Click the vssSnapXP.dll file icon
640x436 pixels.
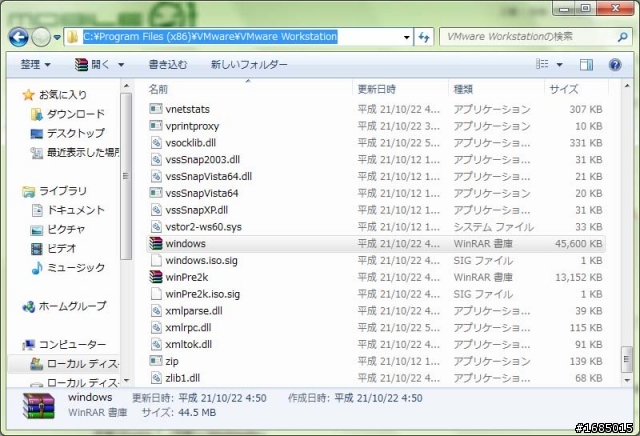[x=156, y=210]
